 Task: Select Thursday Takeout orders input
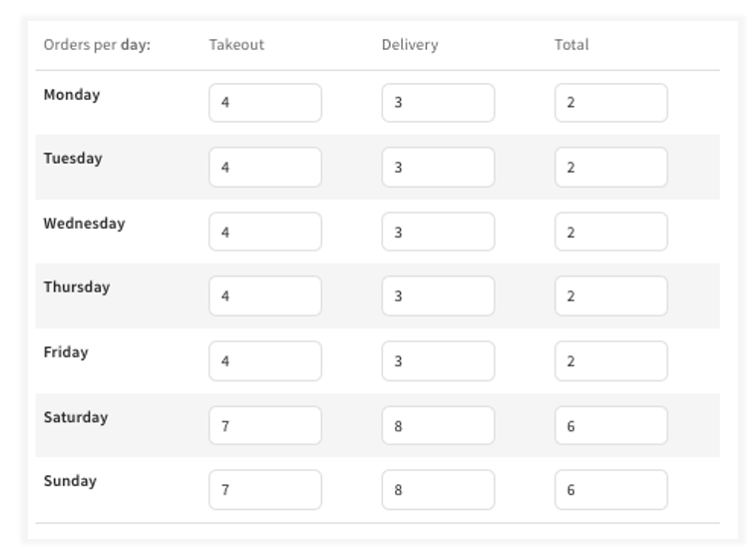(x=264, y=296)
